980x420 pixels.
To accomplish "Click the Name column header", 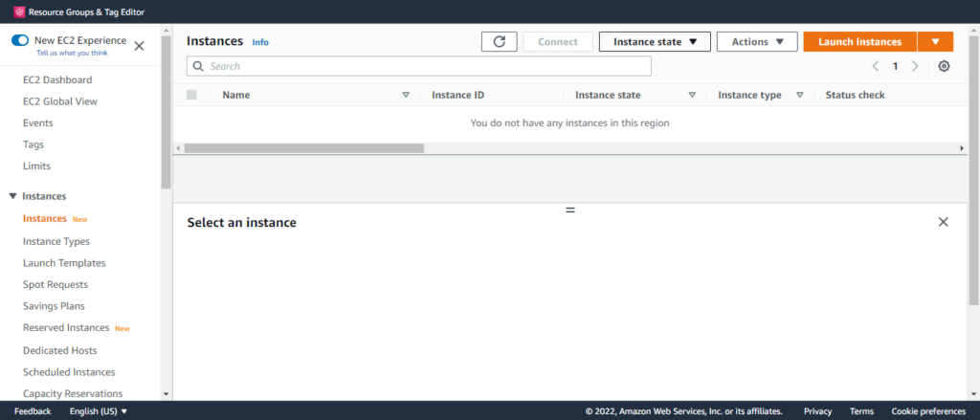I will [x=236, y=95].
